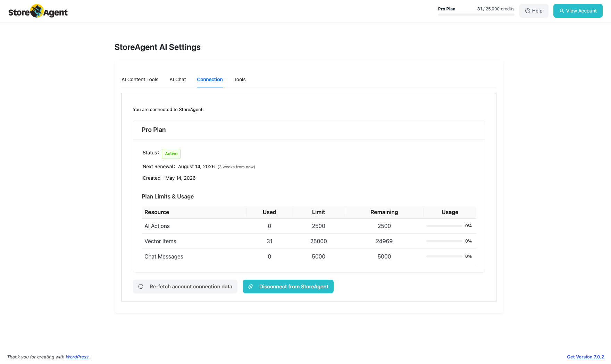This screenshot has width=611, height=364.
Task: Click the Used column header
Action: (x=269, y=212)
